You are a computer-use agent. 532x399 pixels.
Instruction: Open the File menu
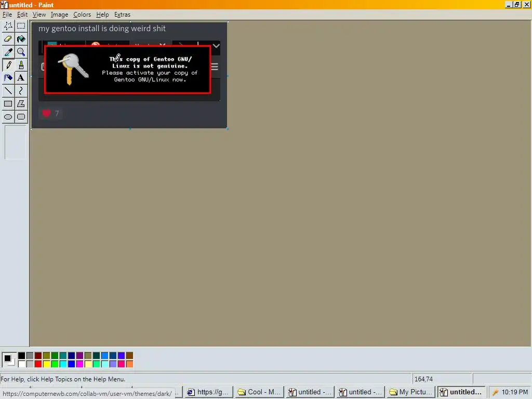[x=7, y=15]
